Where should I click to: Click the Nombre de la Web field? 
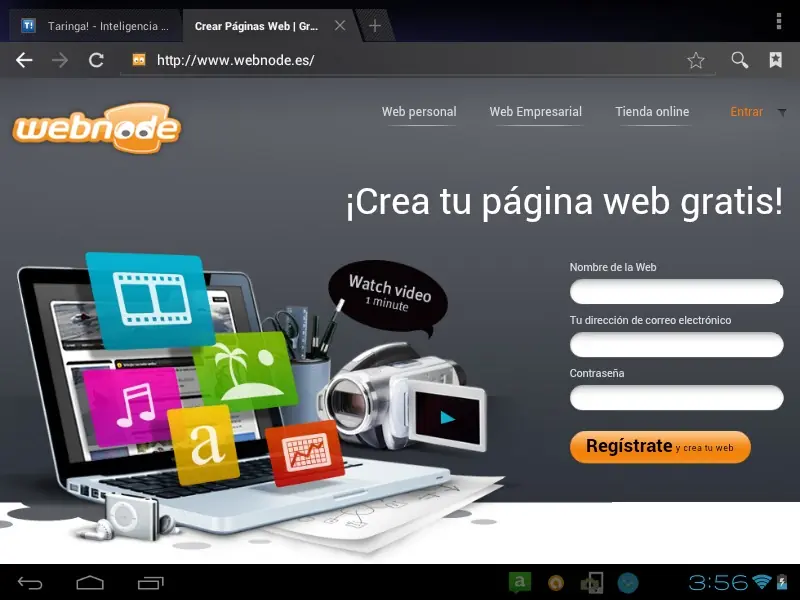click(677, 292)
